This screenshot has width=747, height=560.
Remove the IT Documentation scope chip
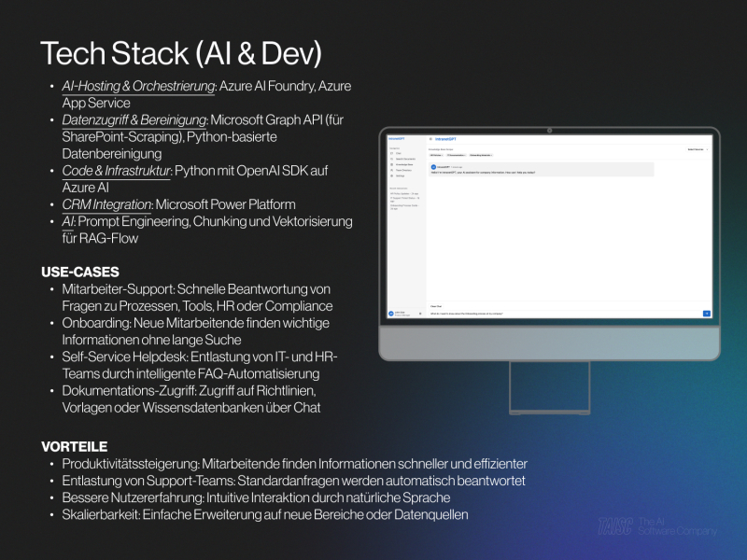[465, 155]
